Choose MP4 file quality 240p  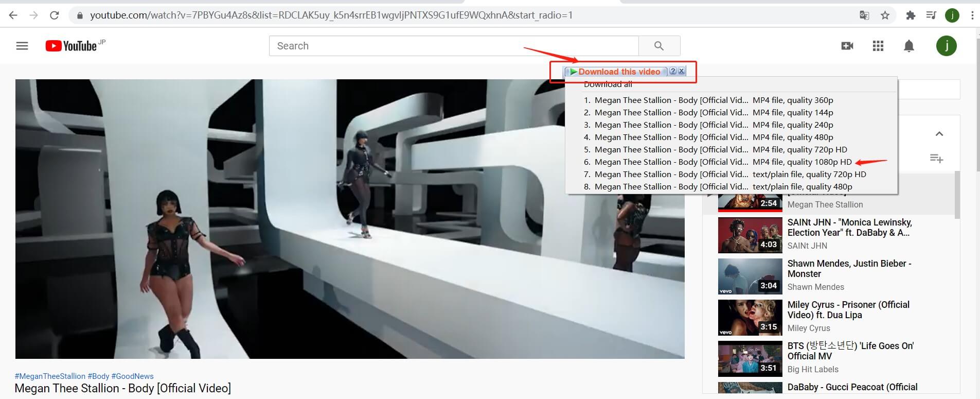(x=731, y=125)
